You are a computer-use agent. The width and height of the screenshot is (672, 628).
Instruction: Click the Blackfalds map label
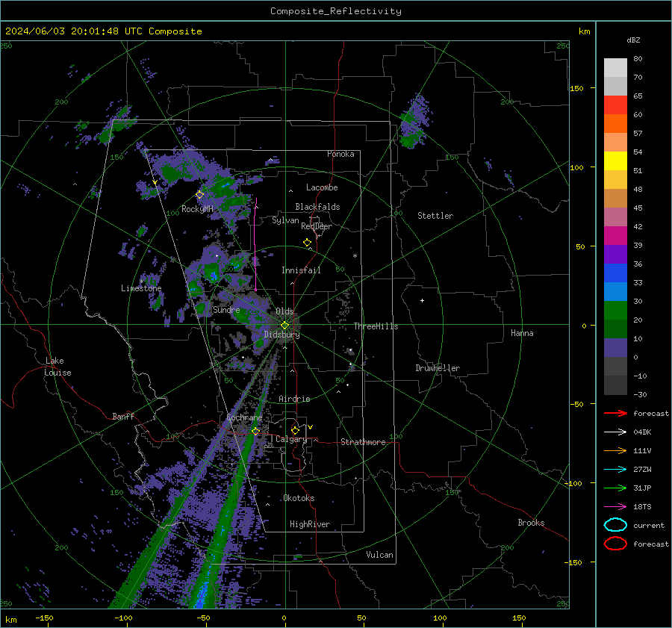tap(317, 207)
